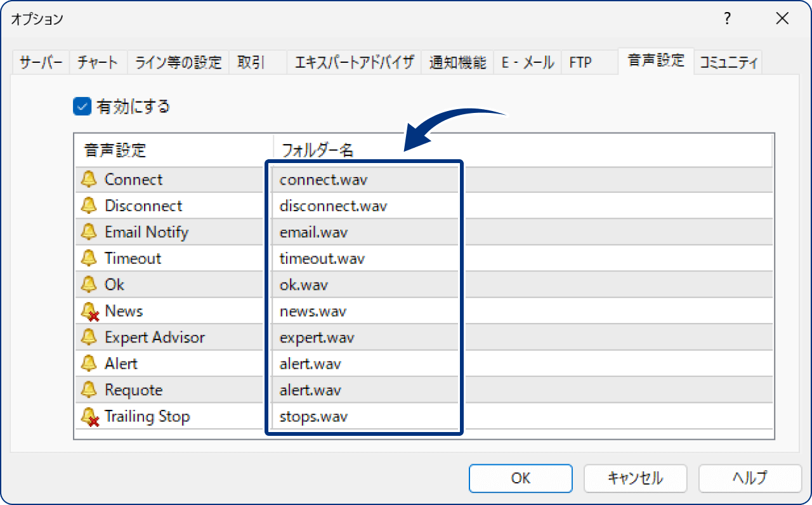Unmute the News sound event
The image size is (812, 505).
89,311
